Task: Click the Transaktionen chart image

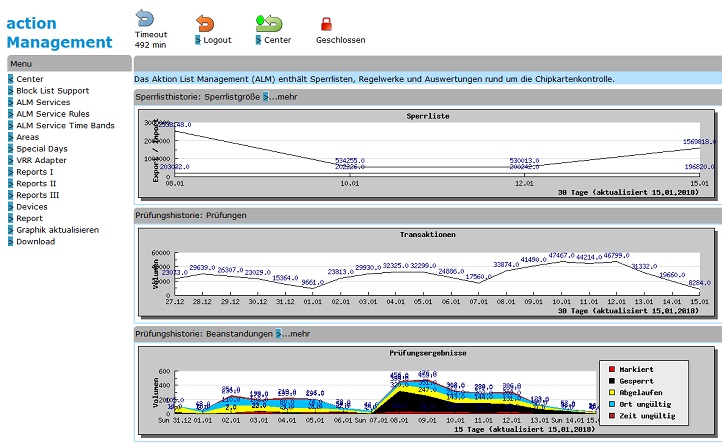Action: 427,272
